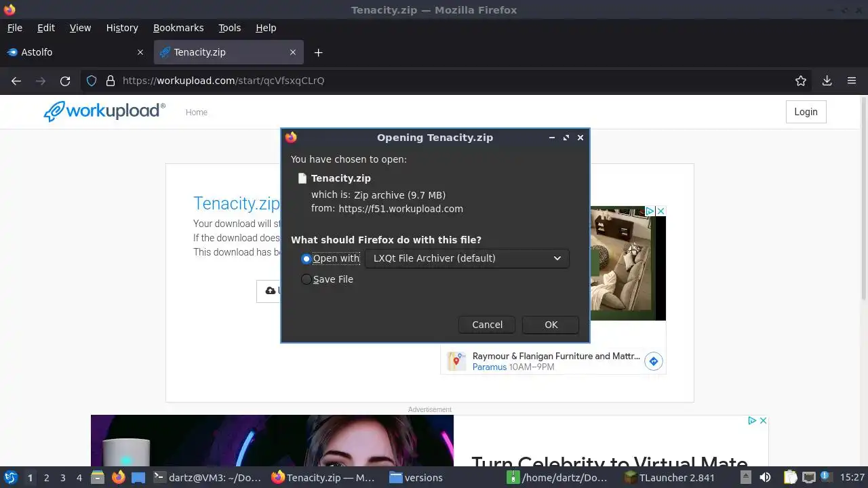The width and height of the screenshot is (868, 488).
Task: Close the furniture side ad with its X
Action: [660, 211]
